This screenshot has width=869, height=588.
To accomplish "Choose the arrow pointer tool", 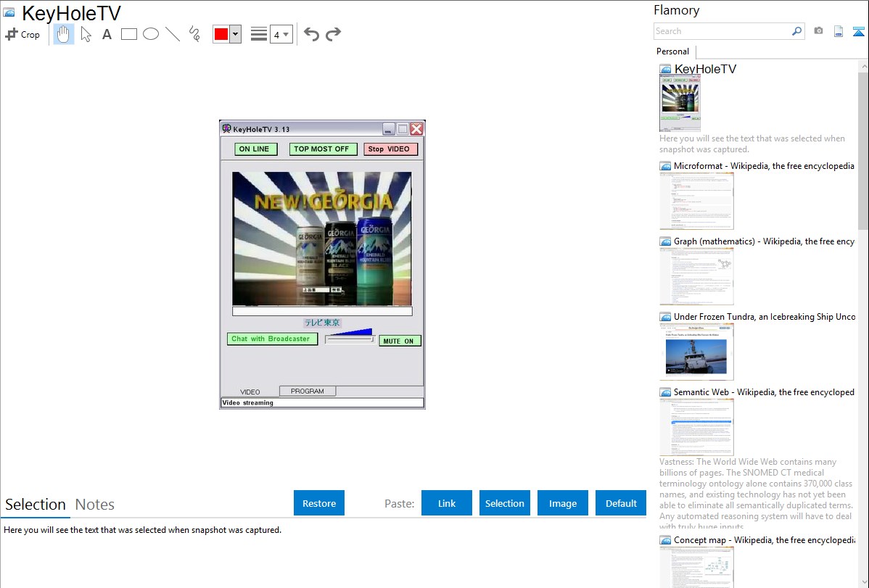I will point(86,34).
